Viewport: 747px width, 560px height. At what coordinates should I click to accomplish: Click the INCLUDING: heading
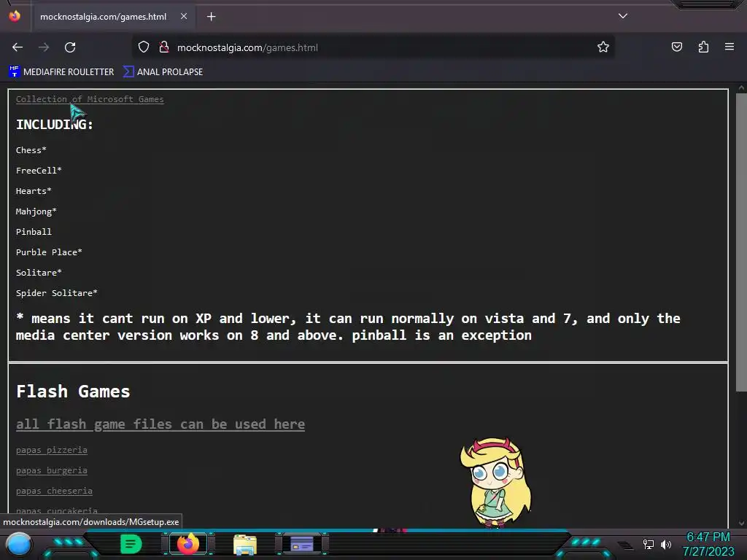click(54, 125)
